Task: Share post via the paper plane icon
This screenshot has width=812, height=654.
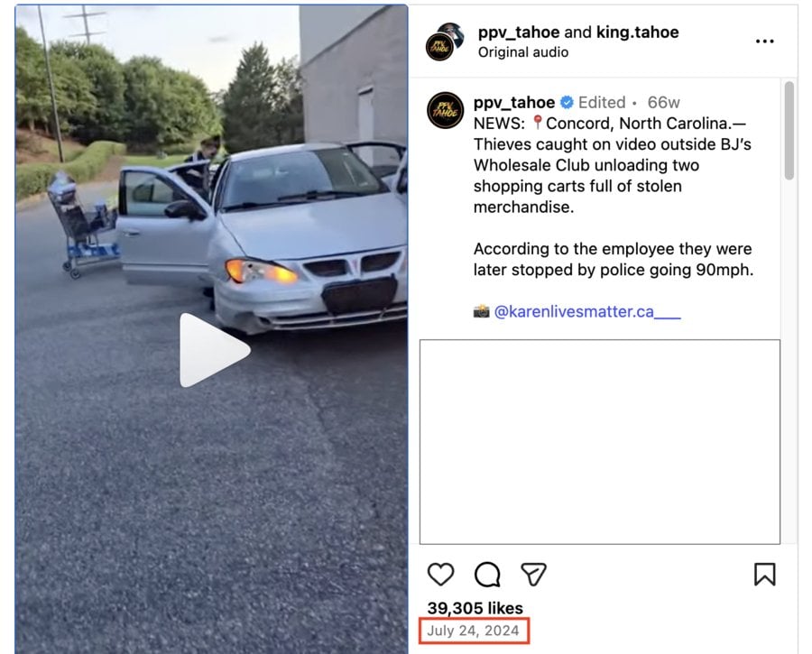Action: pos(533,574)
